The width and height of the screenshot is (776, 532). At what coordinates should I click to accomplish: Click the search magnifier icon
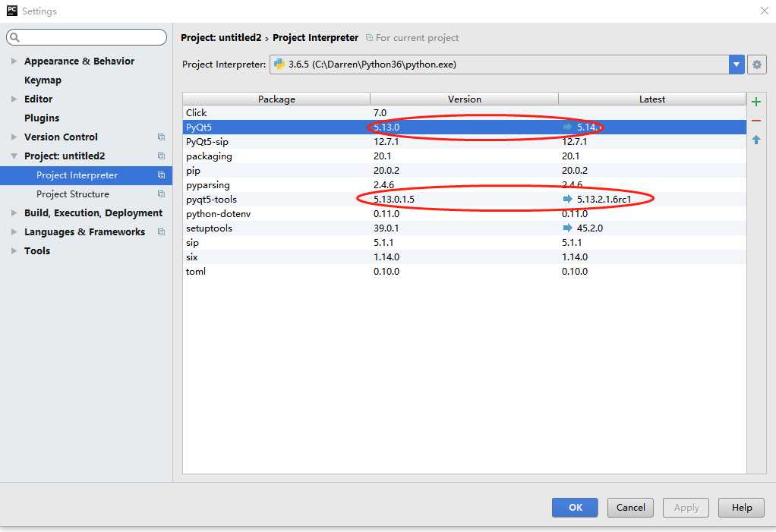pyautogui.click(x=14, y=37)
